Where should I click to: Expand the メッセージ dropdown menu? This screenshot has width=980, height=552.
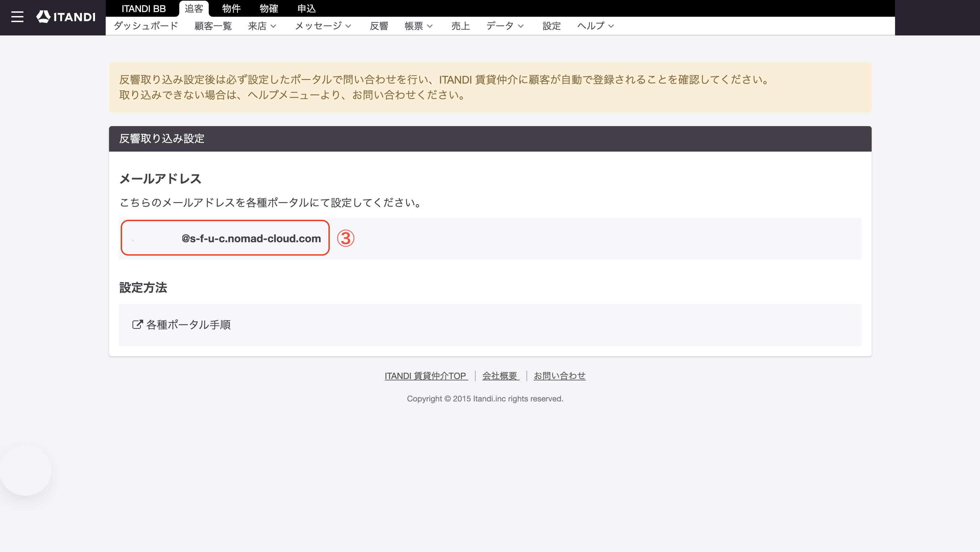pyautogui.click(x=323, y=26)
